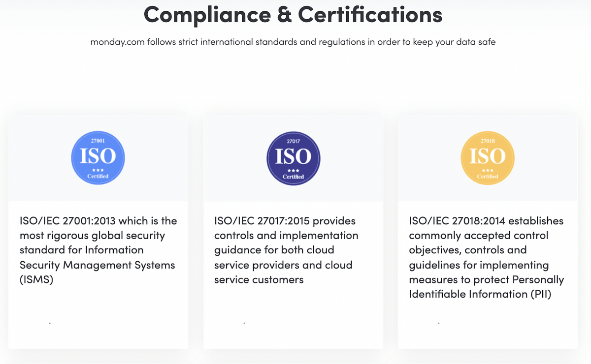591x364 pixels.
Task: Click "Certified" label on the yellow badge
Action: (x=488, y=176)
